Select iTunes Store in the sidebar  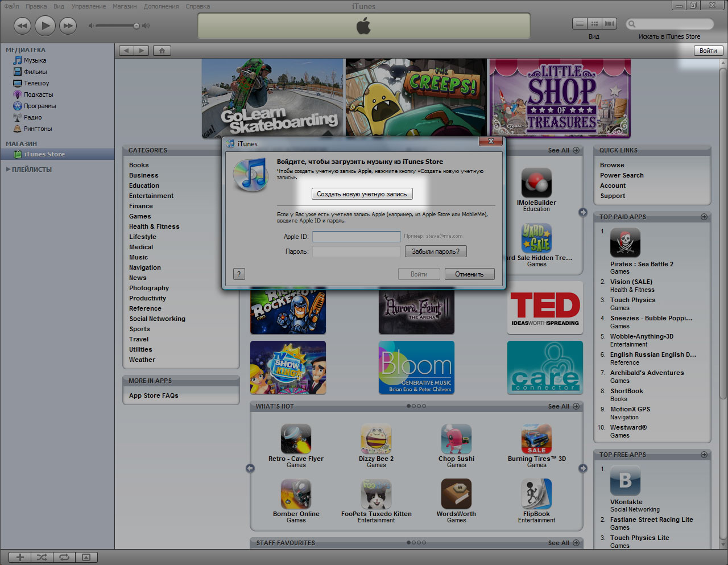(57, 154)
